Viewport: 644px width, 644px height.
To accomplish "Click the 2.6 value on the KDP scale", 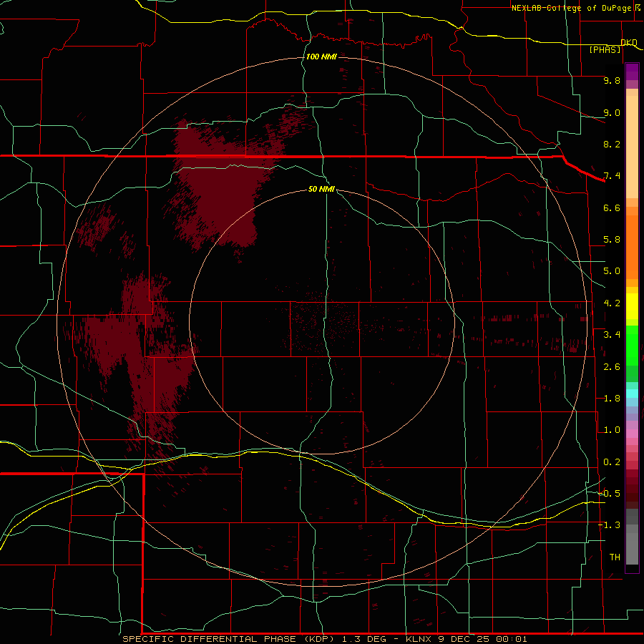I will coord(612,367).
